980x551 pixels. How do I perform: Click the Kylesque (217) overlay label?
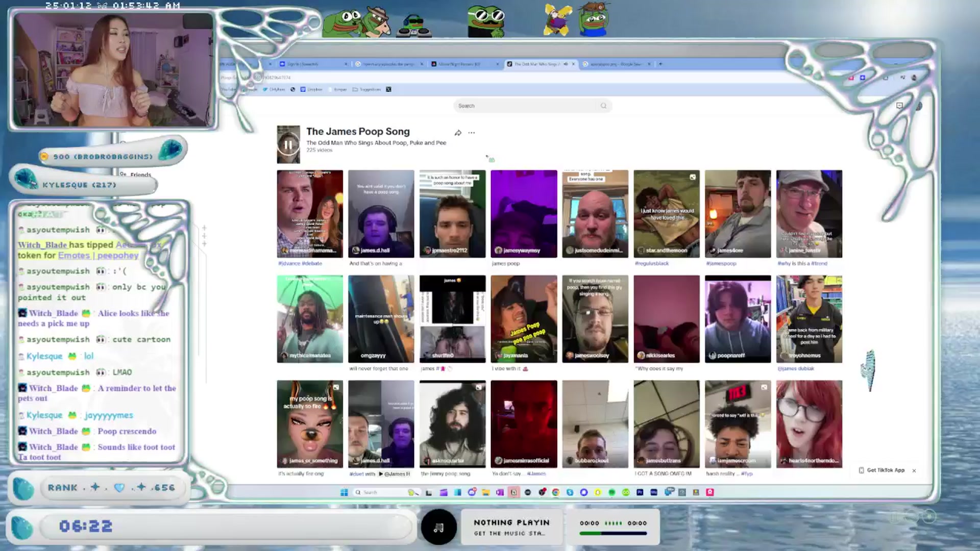click(x=80, y=185)
